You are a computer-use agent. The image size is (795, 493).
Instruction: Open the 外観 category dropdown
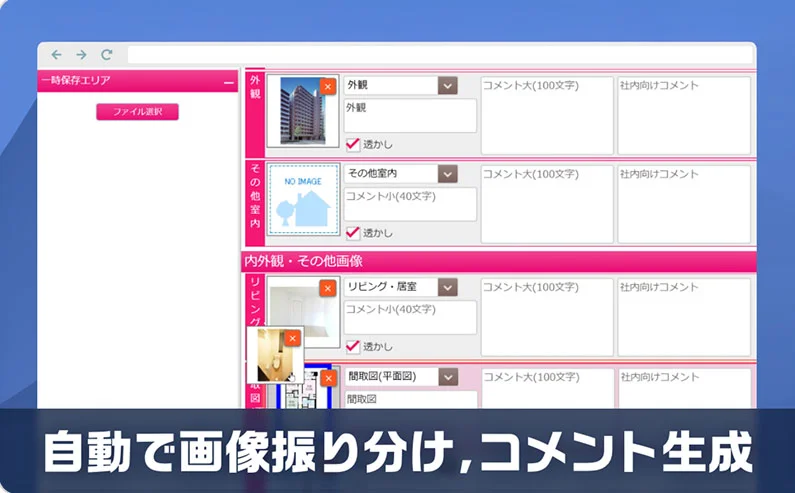[448, 86]
